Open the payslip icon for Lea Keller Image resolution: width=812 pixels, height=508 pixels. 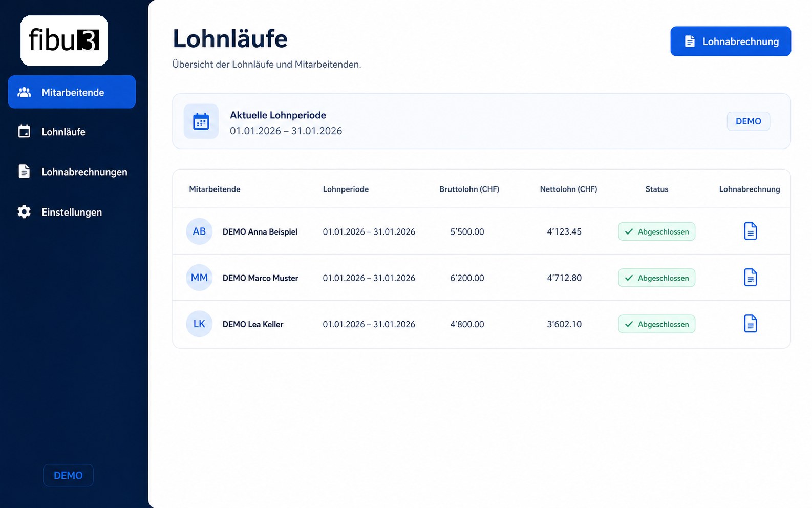pyautogui.click(x=751, y=324)
